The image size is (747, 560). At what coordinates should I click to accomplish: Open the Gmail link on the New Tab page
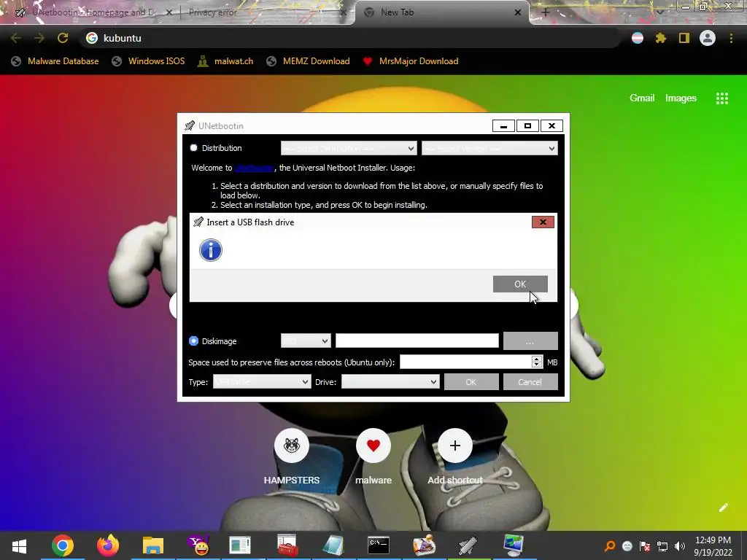[x=642, y=98]
